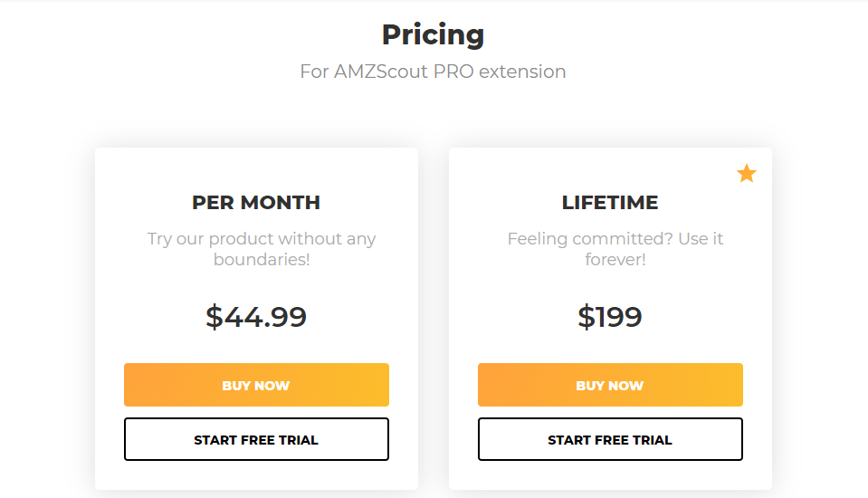The width and height of the screenshot is (868, 498).
Task: Click the $199 lifetime price
Action: pos(610,317)
